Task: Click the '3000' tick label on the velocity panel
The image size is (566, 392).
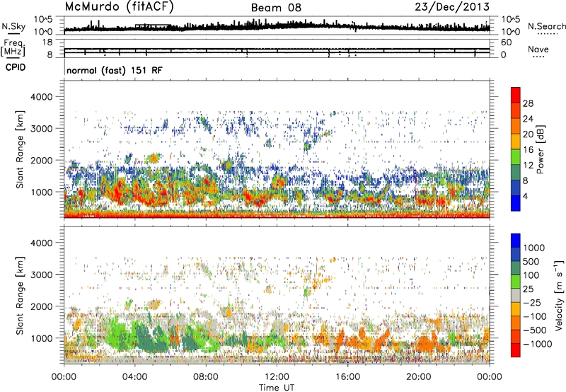Action: (41, 275)
